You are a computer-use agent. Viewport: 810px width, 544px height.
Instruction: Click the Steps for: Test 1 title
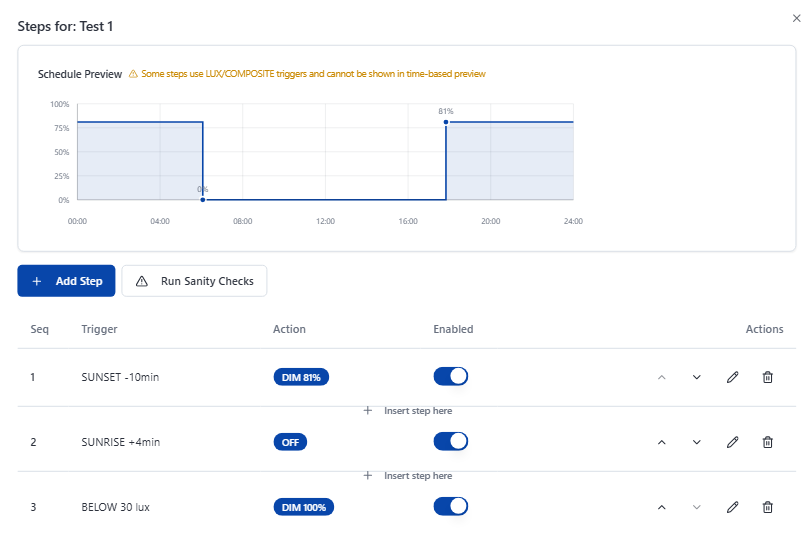(x=66, y=26)
